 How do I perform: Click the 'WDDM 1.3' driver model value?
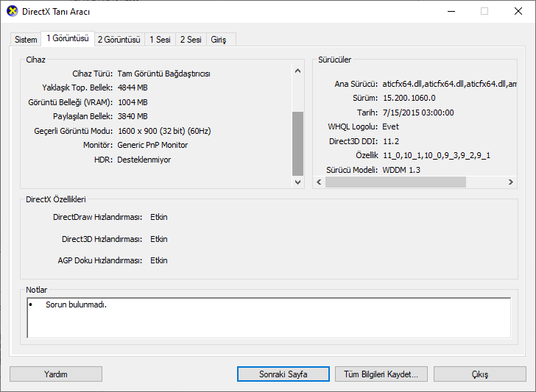[401, 170]
